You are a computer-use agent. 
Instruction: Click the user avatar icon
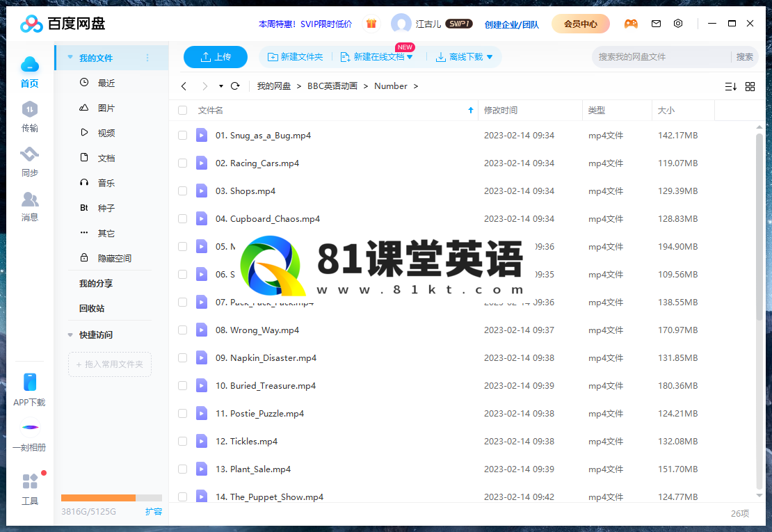point(401,24)
